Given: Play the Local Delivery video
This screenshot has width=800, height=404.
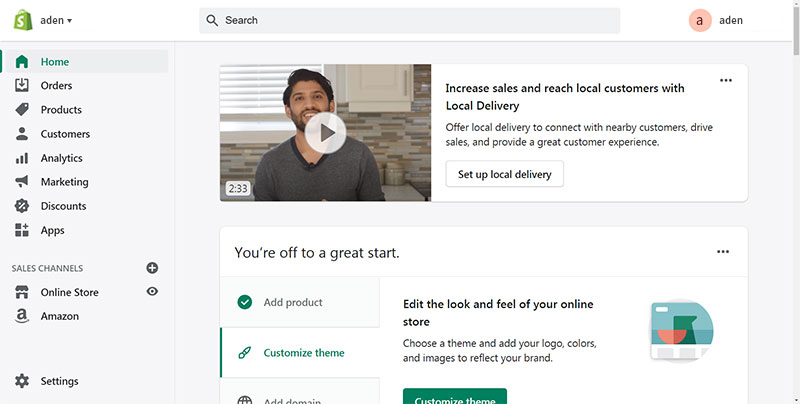Looking at the screenshot, I should pos(326,133).
